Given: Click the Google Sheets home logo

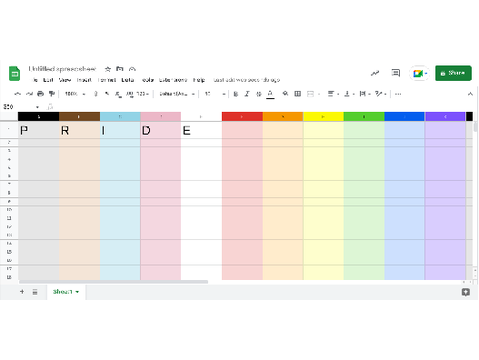Looking at the screenshot, I should click(x=14, y=74).
